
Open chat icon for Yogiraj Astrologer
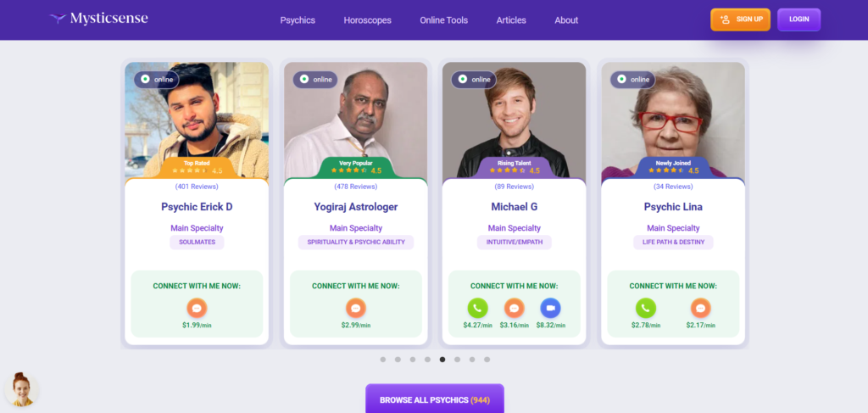(356, 308)
